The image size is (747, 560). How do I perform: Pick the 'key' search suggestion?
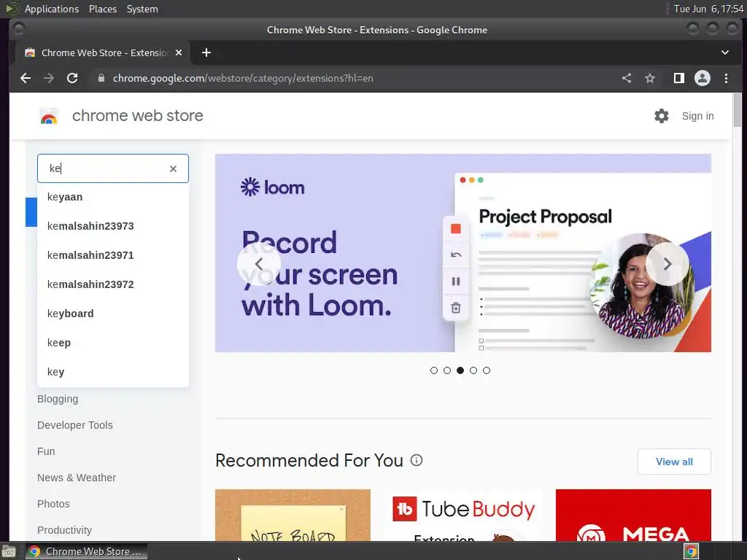pyautogui.click(x=113, y=372)
